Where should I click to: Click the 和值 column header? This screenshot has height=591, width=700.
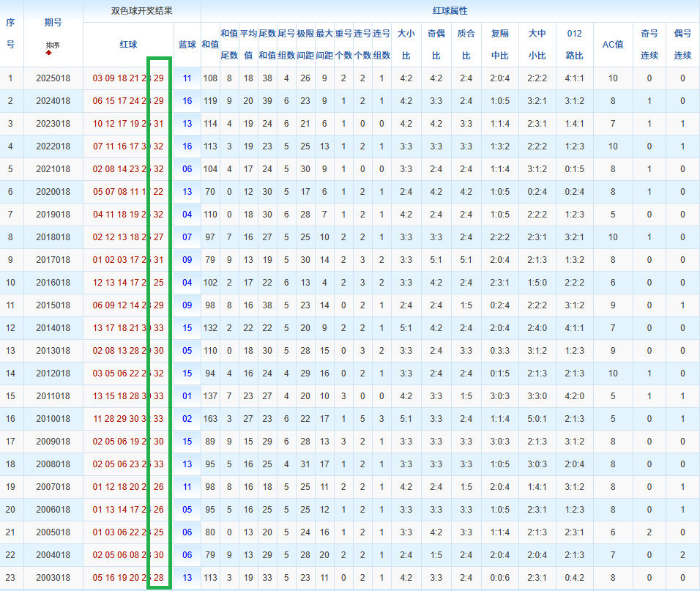coord(210,45)
